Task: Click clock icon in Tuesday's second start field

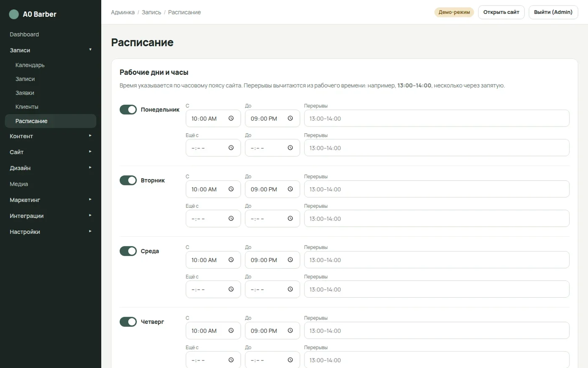Action: [231, 219]
